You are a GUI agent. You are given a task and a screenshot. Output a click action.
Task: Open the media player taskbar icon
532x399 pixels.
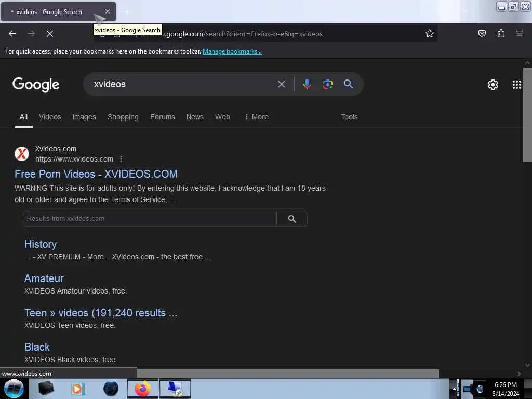[77, 389]
